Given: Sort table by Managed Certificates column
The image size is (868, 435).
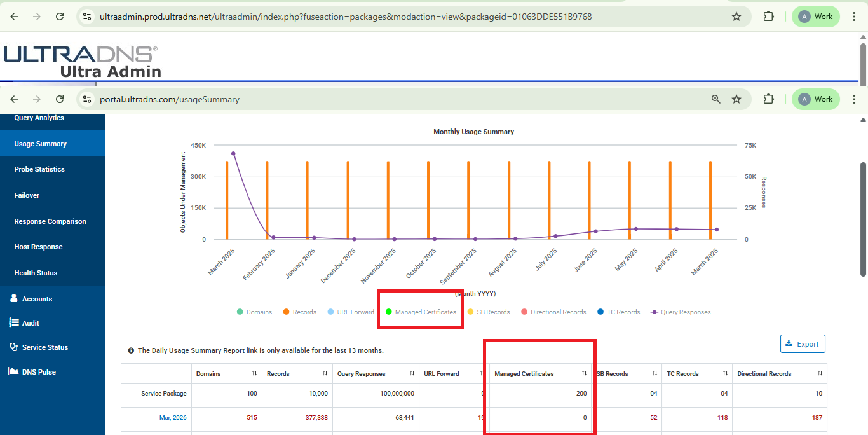Looking at the screenshot, I should pos(584,373).
